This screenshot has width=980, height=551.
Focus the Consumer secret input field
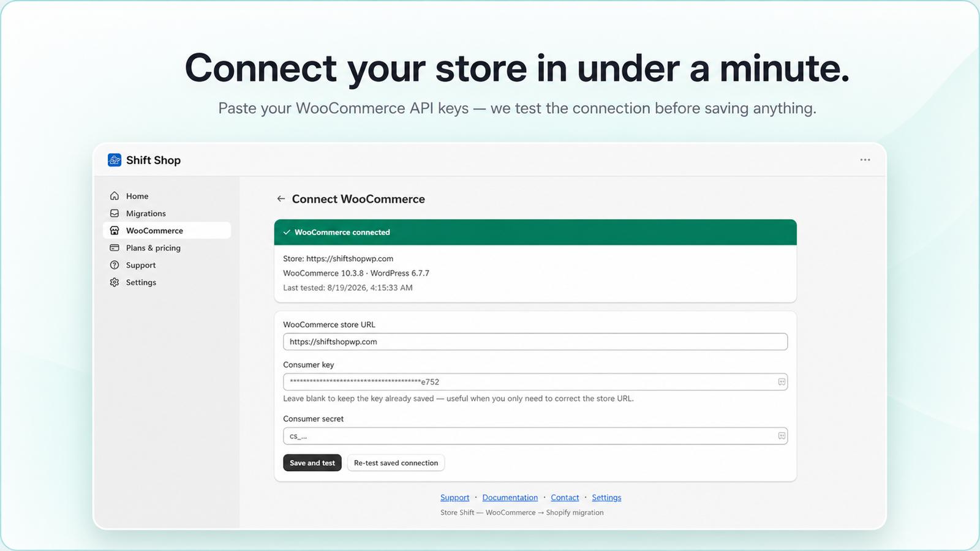pyautogui.click(x=535, y=436)
